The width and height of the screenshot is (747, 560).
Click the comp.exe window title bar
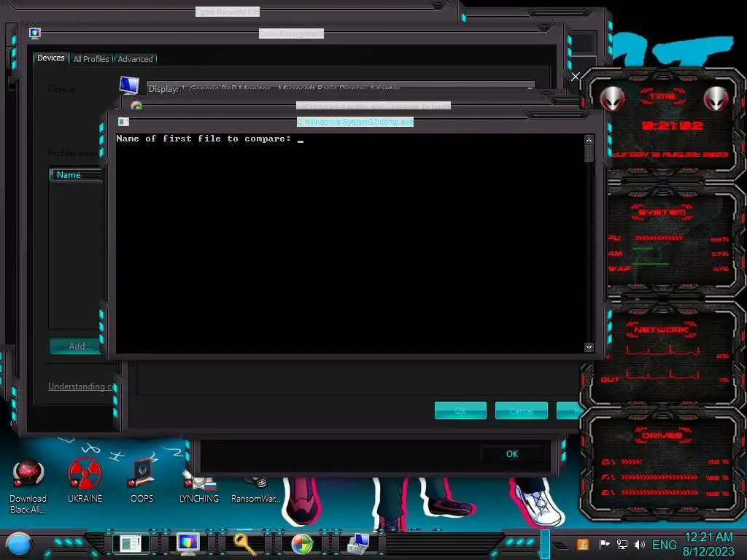click(x=355, y=122)
